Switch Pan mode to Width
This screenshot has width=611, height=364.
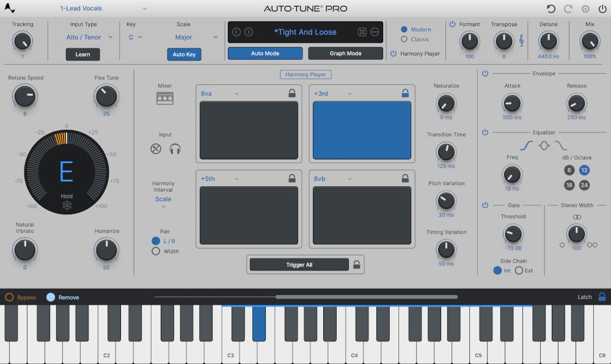coord(156,251)
